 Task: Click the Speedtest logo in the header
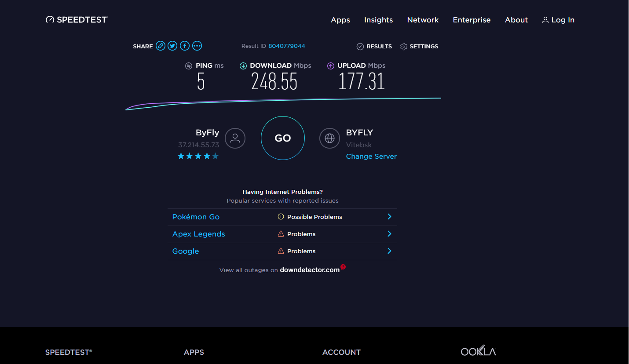pos(77,20)
